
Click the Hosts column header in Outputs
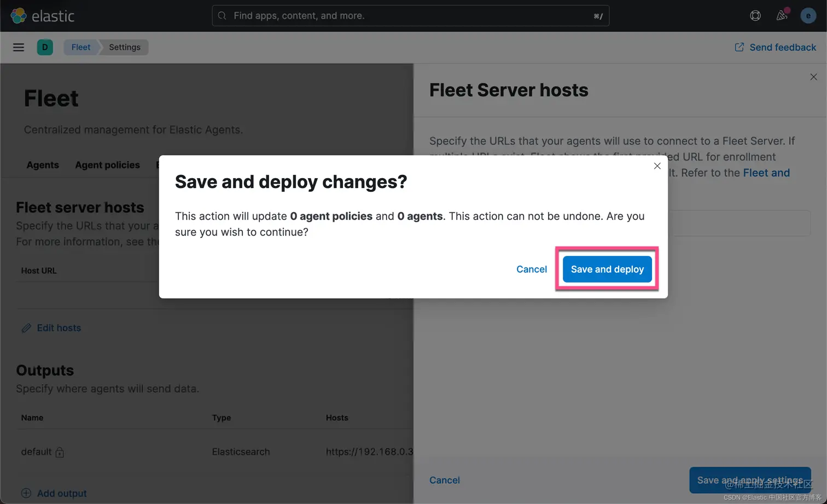pos(337,418)
